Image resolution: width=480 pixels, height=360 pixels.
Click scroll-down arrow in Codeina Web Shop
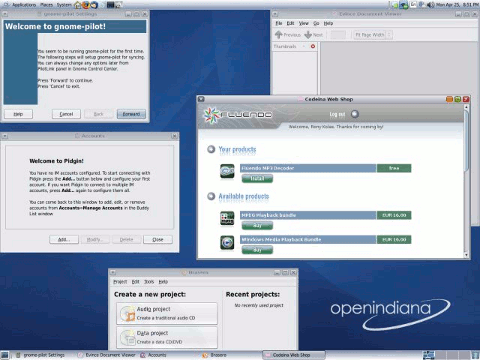pos(466,255)
